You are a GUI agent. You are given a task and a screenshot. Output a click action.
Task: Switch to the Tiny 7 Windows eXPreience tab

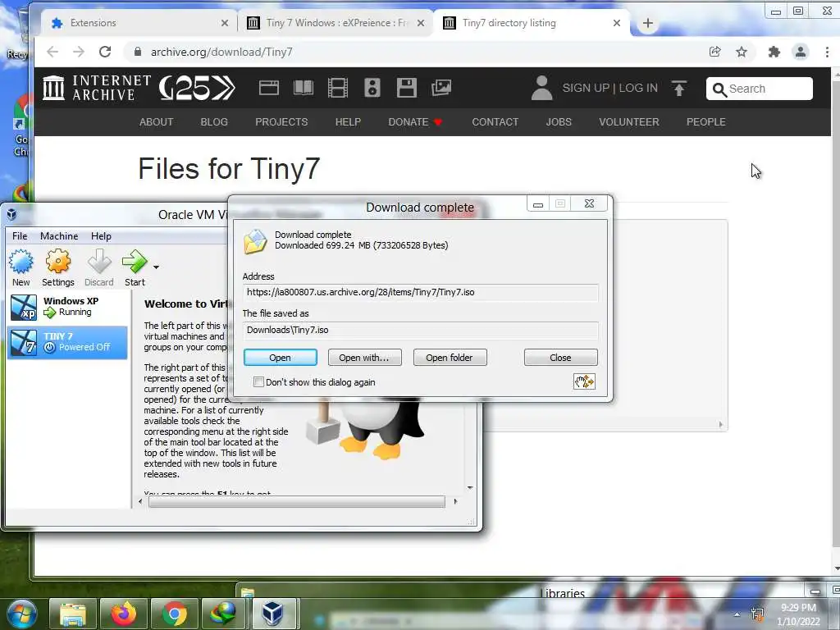point(336,23)
